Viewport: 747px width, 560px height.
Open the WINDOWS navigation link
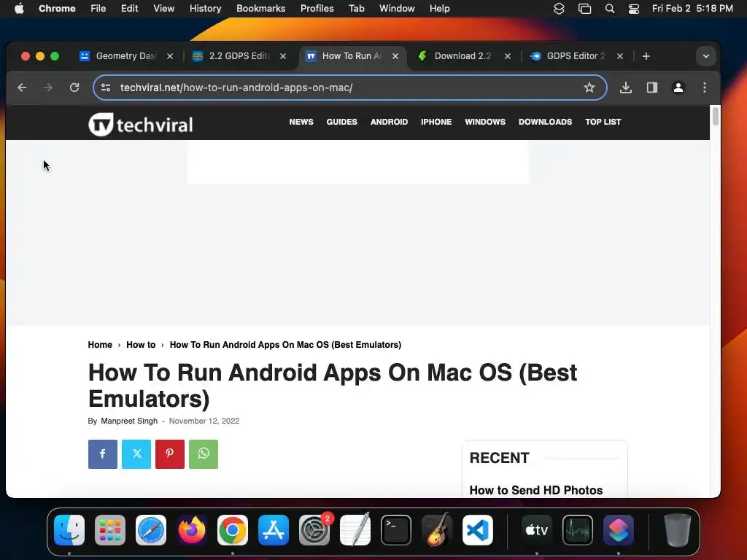[x=485, y=122]
